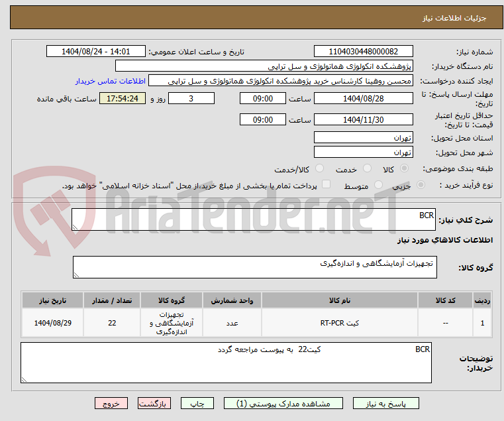Open اطلاعات تماس خریدار link
This screenshot has width=504, height=421.
(111, 81)
